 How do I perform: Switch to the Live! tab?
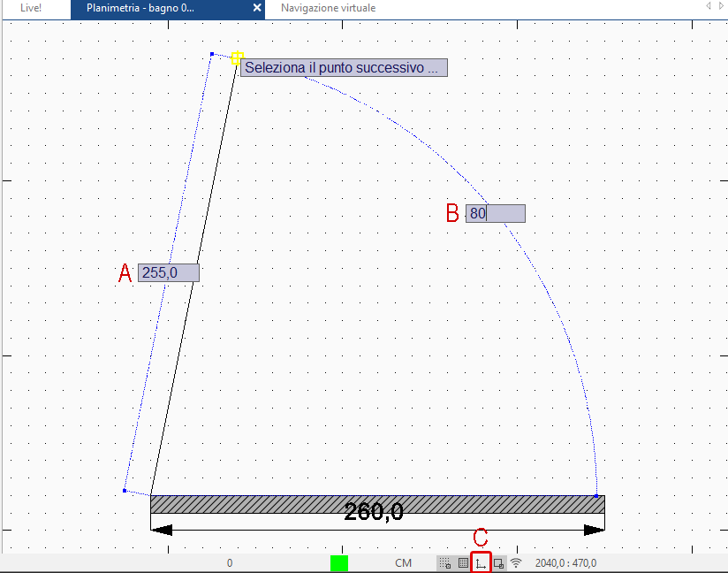coord(31,8)
